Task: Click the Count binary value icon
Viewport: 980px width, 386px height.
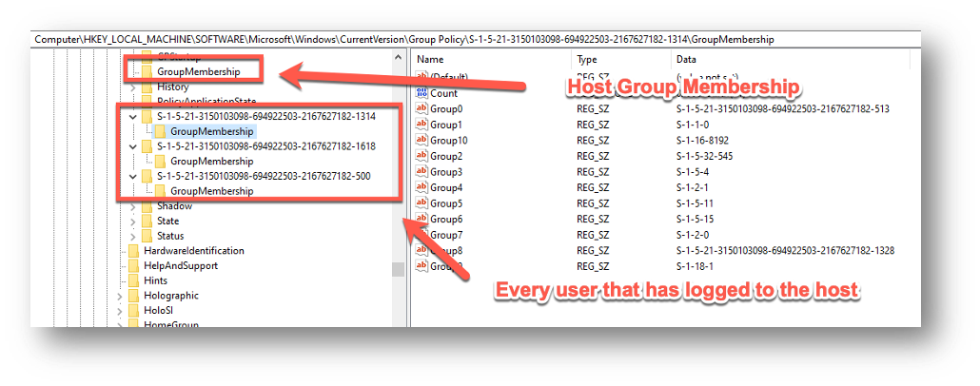Action: pos(422,93)
